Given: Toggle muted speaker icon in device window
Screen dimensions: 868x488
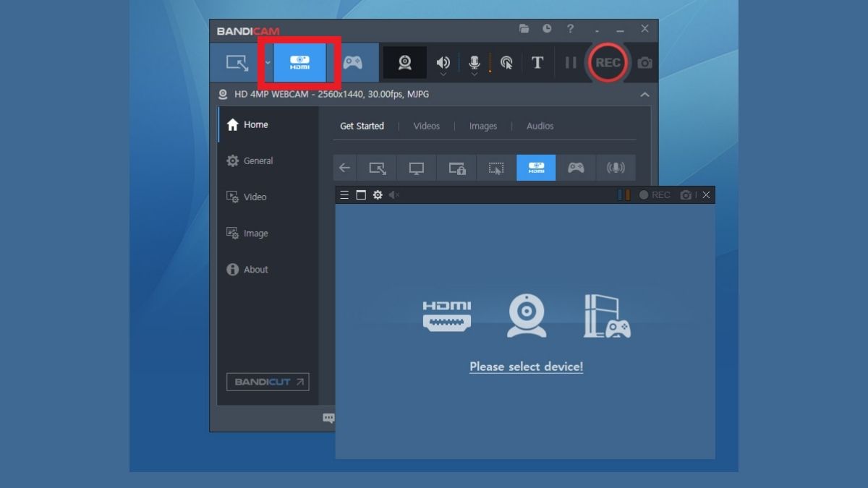Looking at the screenshot, I should [394, 195].
